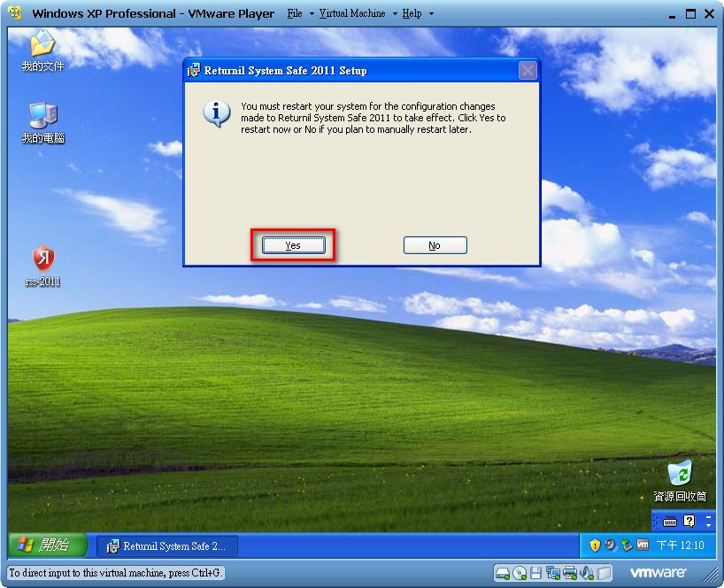Click the blue information icon in the dialog
The image size is (724, 588).
pyautogui.click(x=216, y=113)
